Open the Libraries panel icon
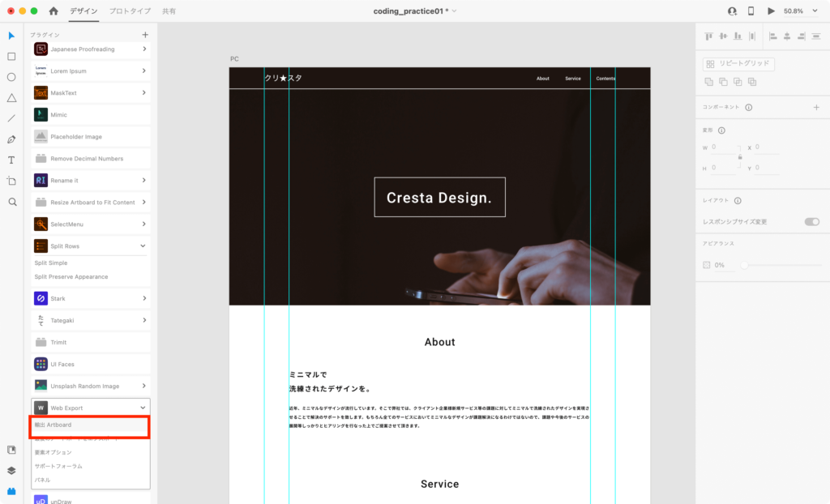 pos(11,450)
